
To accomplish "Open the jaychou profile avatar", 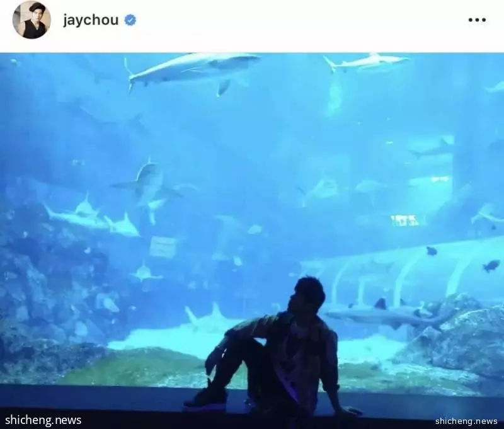I will 31,20.
